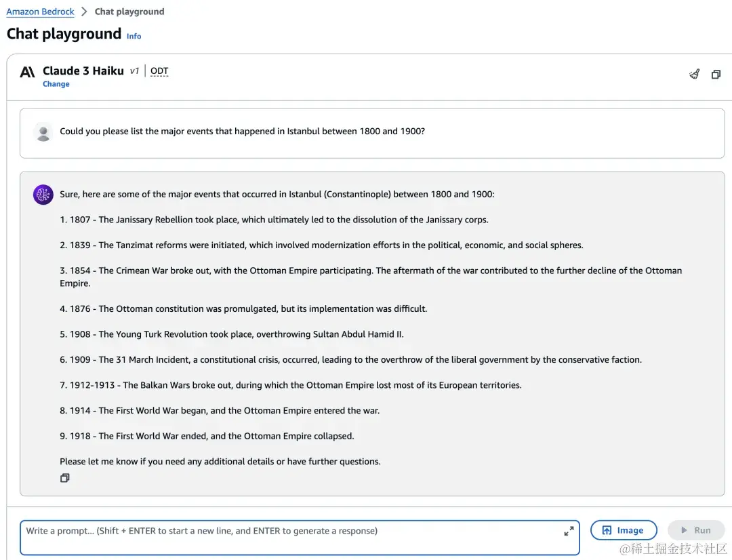Click the Chat playground breadcrumb text
The width and height of the screenshot is (732, 560).
pyautogui.click(x=129, y=12)
